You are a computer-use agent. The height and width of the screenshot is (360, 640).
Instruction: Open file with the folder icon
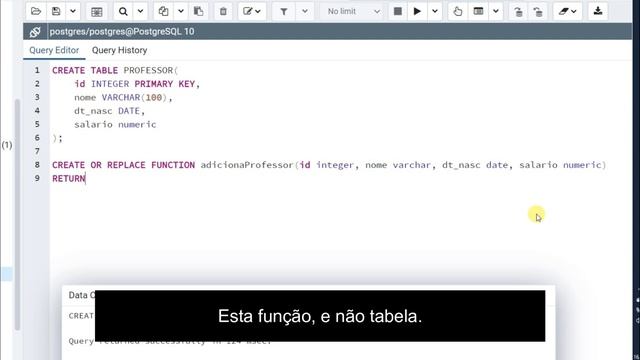click(36, 11)
